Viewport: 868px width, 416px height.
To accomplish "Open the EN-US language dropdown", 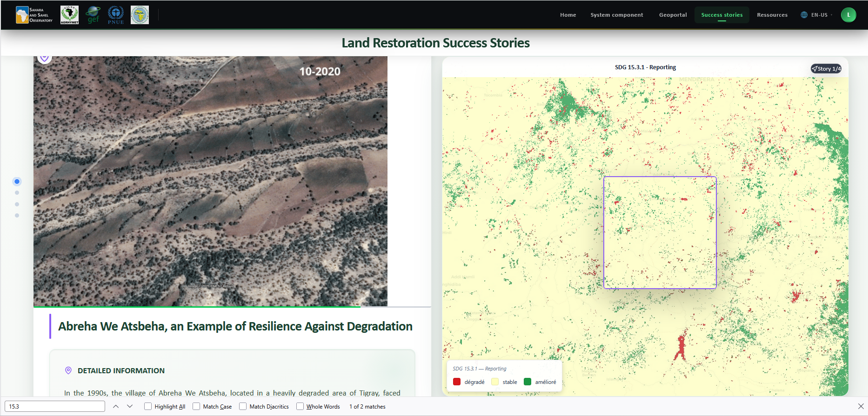I will [817, 15].
